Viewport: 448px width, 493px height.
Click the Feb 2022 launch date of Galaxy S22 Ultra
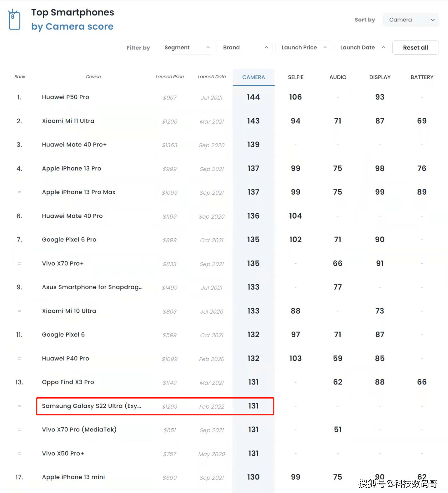click(212, 407)
